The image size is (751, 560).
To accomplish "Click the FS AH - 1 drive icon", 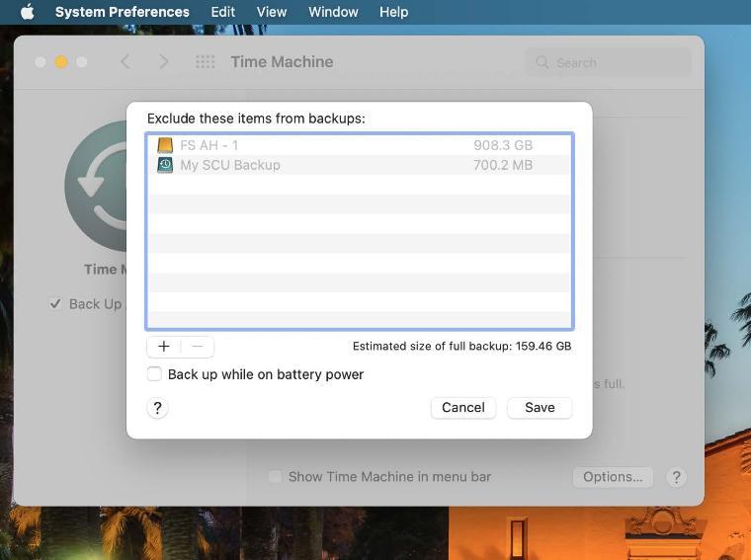I will 165,145.
